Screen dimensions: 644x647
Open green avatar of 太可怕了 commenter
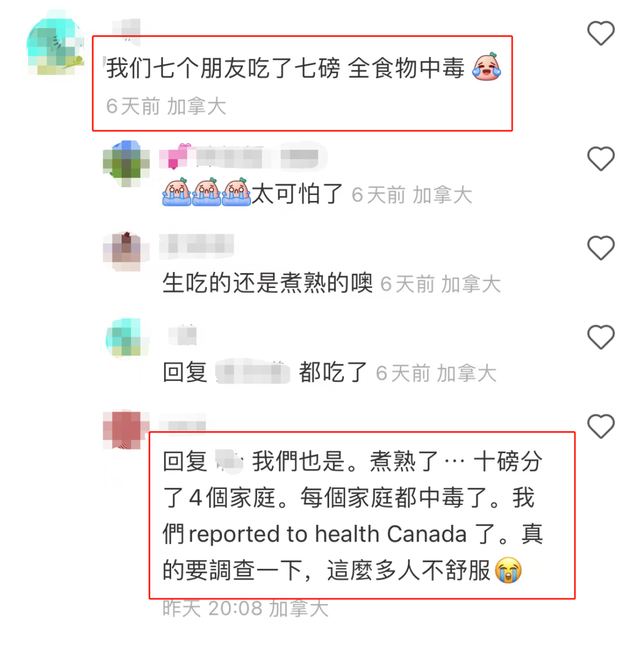[x=126, y=163]
